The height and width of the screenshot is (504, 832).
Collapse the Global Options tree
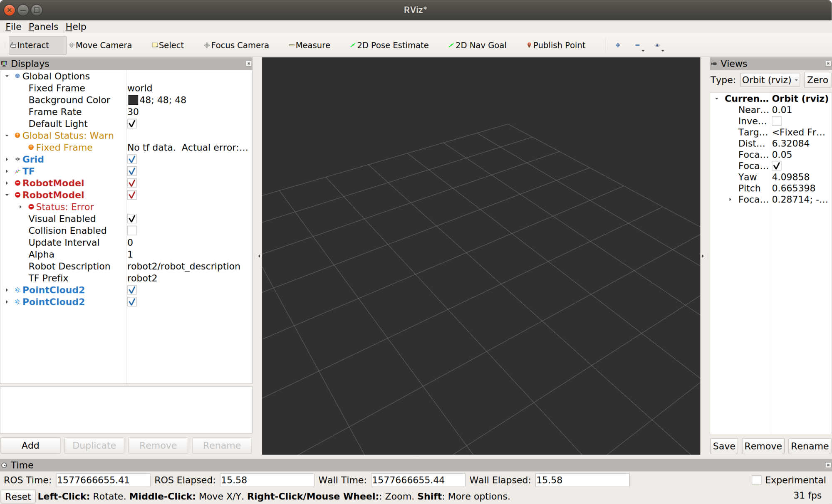[7, 76]
